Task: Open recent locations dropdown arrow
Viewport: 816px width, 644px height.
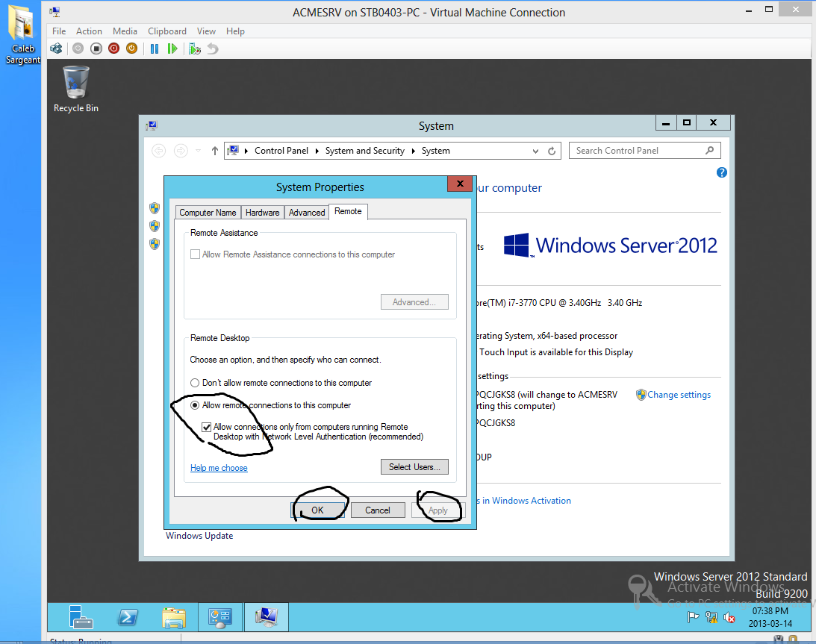Action: tap(199, 151)
